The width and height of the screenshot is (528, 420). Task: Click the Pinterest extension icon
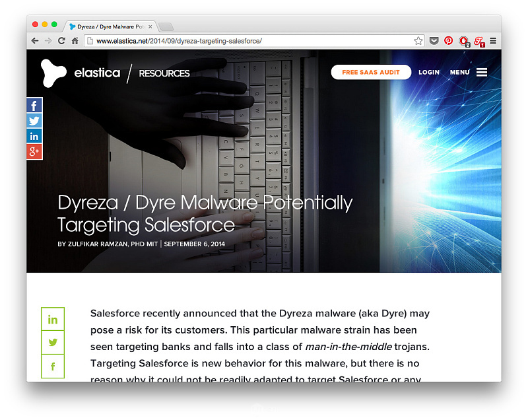click(x=448, y=41)
